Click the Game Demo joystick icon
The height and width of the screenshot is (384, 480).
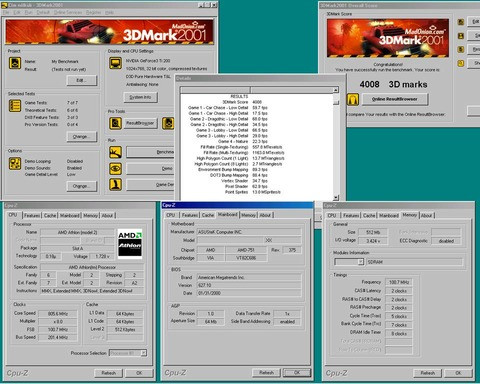pos(115,184)
